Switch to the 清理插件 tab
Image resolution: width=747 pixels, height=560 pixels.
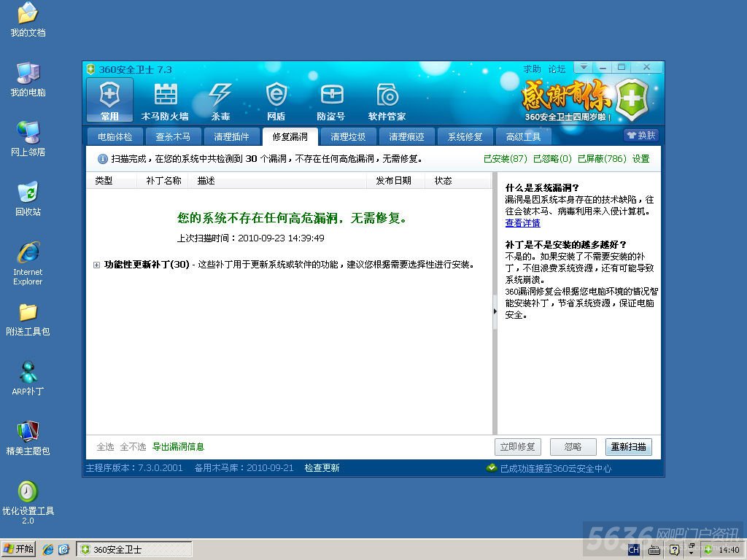pos(231,136)
